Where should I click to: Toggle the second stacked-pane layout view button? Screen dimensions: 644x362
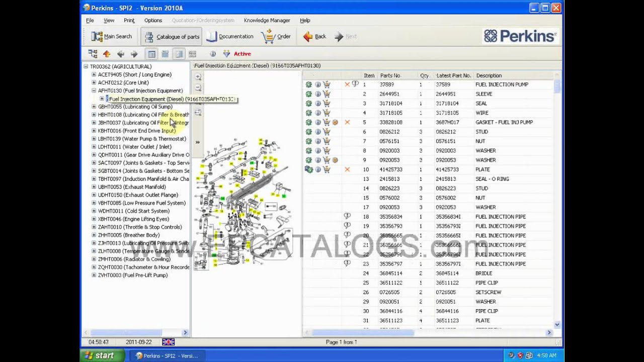(165, 54)
